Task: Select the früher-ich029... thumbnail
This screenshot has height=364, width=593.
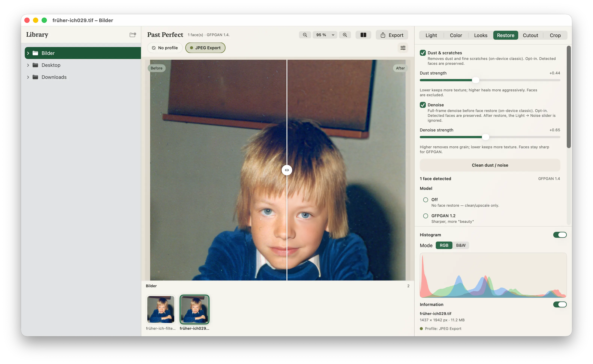Action: pos(195,310)
